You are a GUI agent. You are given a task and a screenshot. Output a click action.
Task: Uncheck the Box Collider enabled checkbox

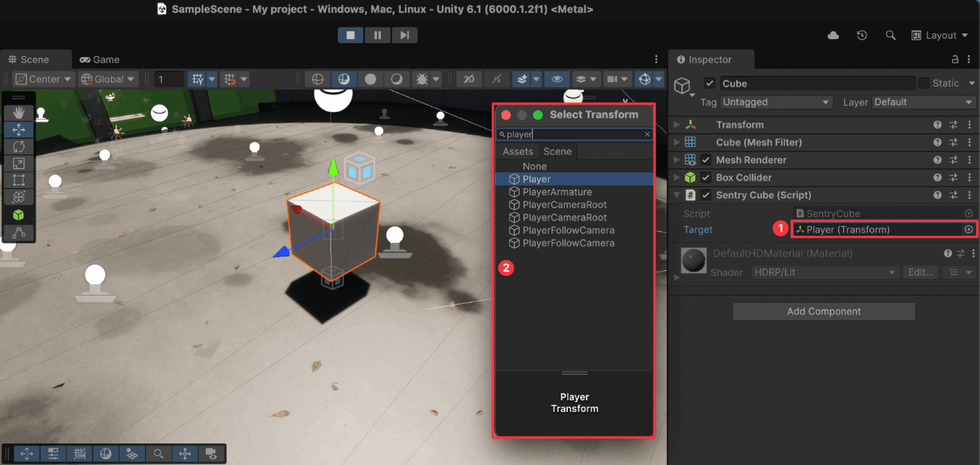(704, 177)
